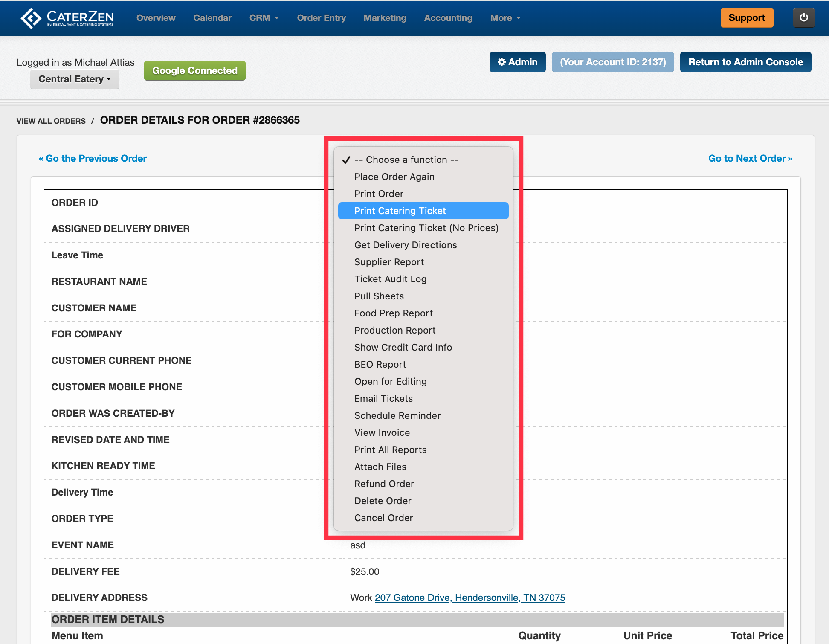Pick the BEO Report option
The height and width of the screenshot is (644, 829).
click(380, 364)
